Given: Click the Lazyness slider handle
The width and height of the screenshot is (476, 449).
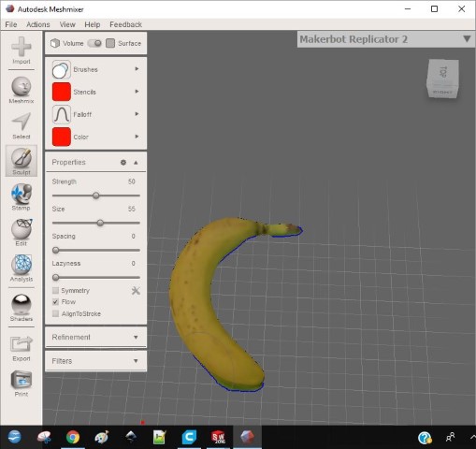Looking at the screenshot, I should (x=56, y=277).
